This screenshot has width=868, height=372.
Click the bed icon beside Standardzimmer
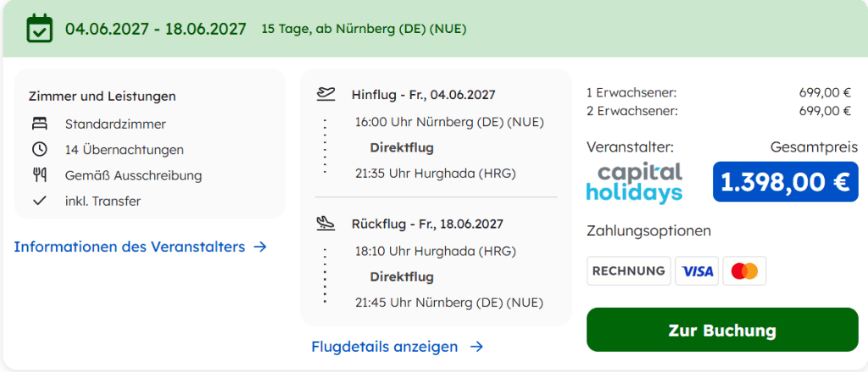[x=40, y=124]
